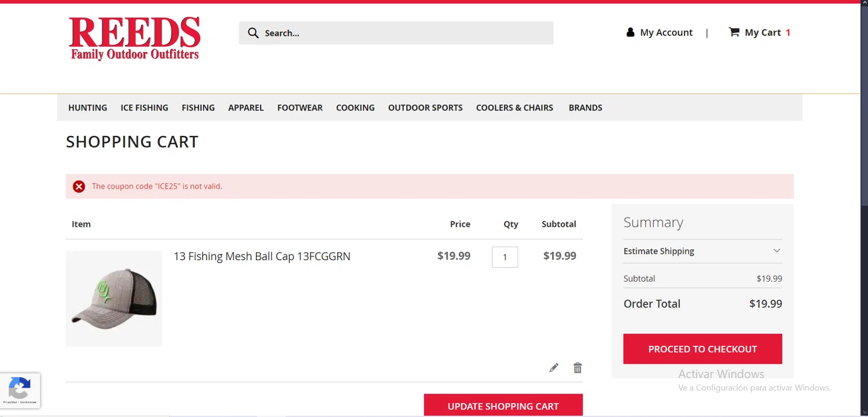Click the Subtotal column header

click(559, 224)
